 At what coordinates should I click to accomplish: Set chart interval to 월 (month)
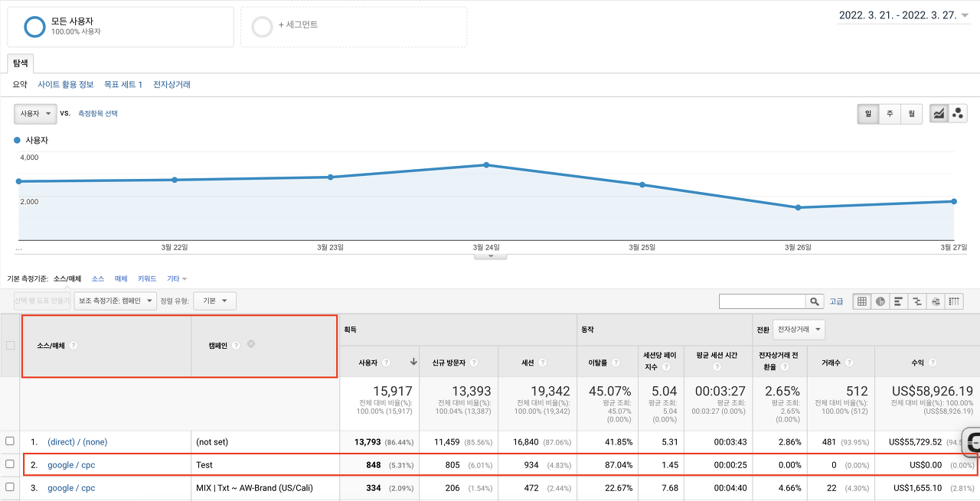coord(912,113)
